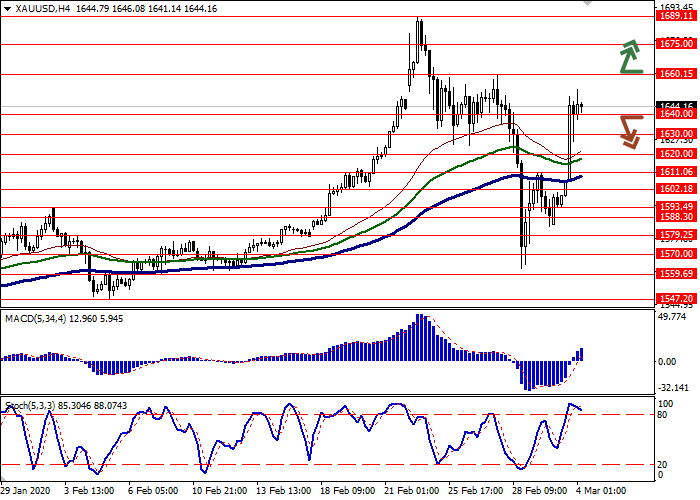Select the 1630.00 price level label
Image resolution: width=700 pixels, height=500 pixels.
[x=674, y=133]
